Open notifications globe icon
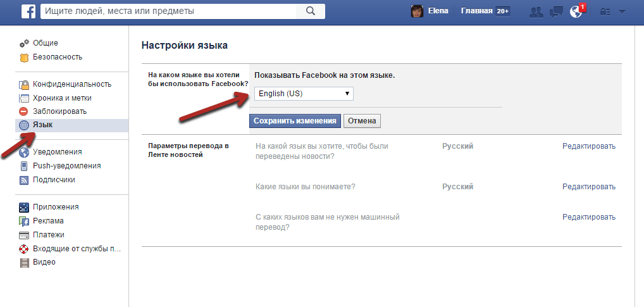This screenshot has height=307, width=644. pyautogui.click(x=576, y=12)
